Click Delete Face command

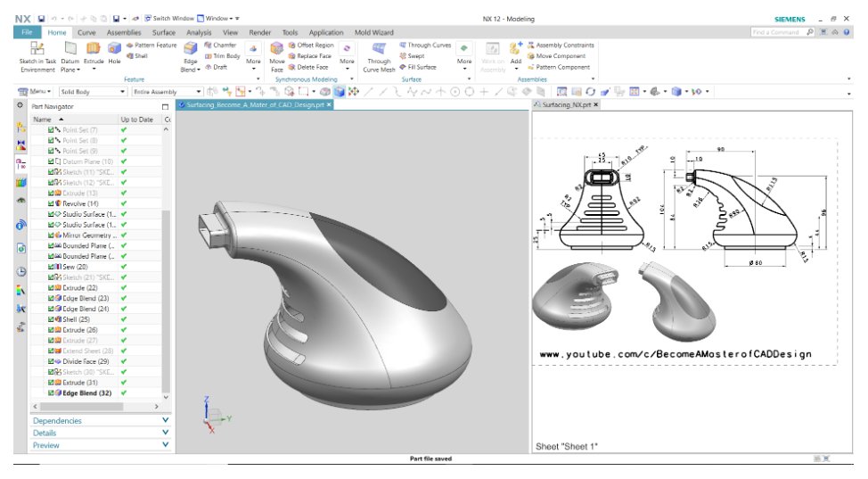point(308,67)
